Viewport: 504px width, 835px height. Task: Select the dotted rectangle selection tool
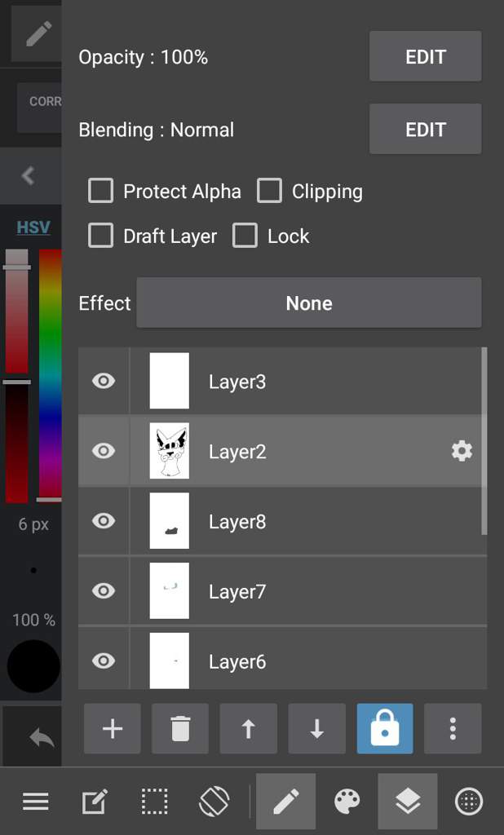(154, 802)
